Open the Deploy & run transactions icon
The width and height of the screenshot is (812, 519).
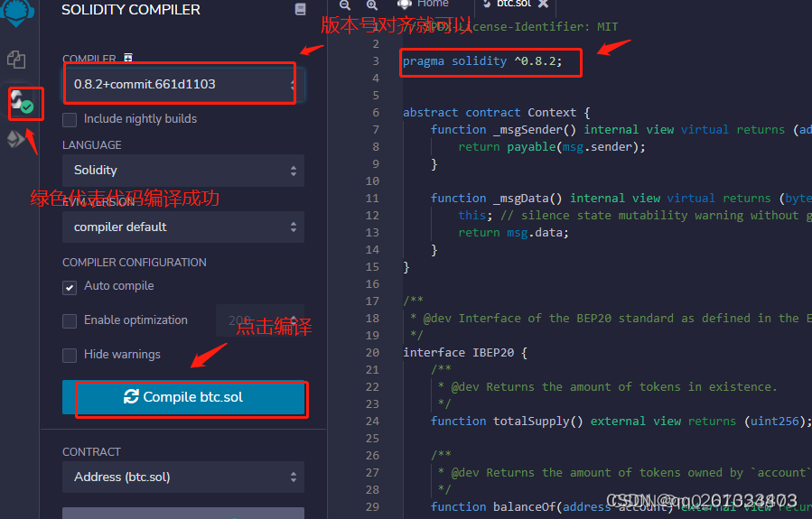click(15, 139)
